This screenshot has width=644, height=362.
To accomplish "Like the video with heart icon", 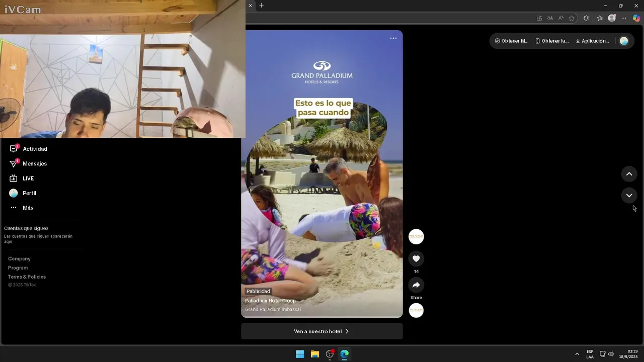I will [416, 259].
